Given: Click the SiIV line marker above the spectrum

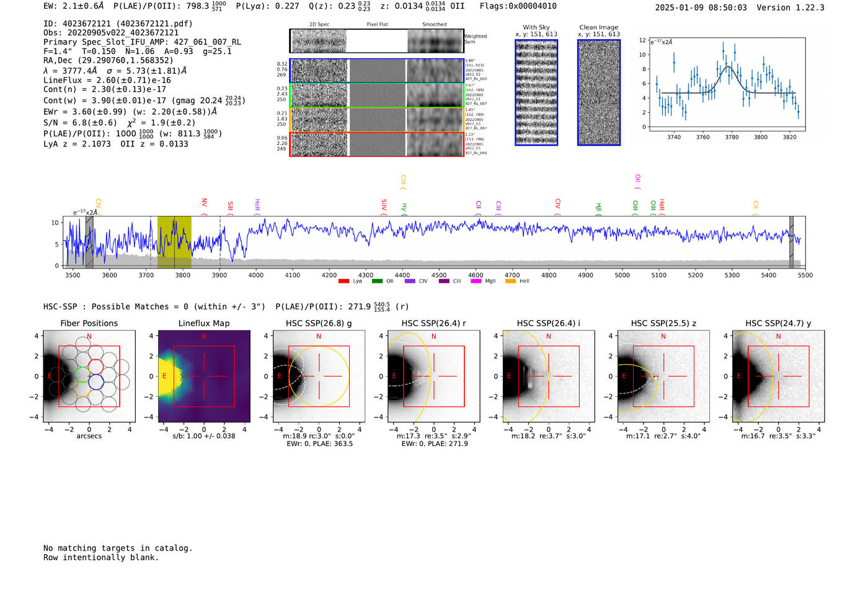Looking at the screenshot, I should pos(384,207).
